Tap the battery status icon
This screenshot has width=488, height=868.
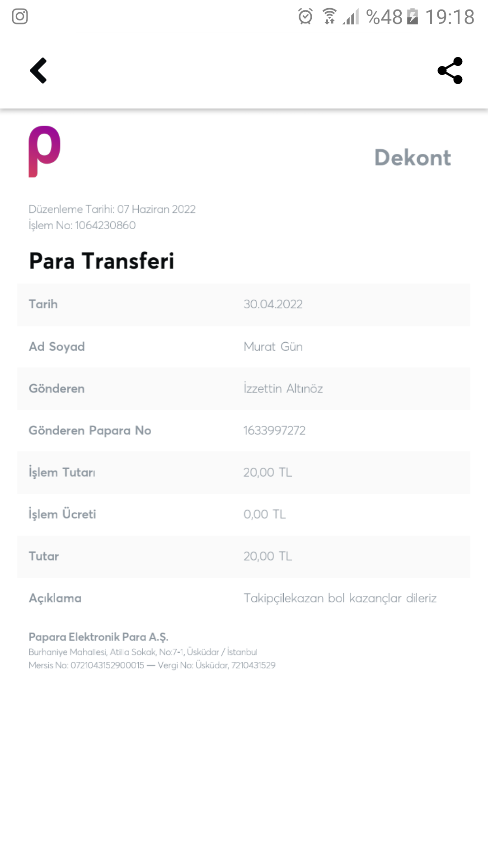[x=413, y=17]
